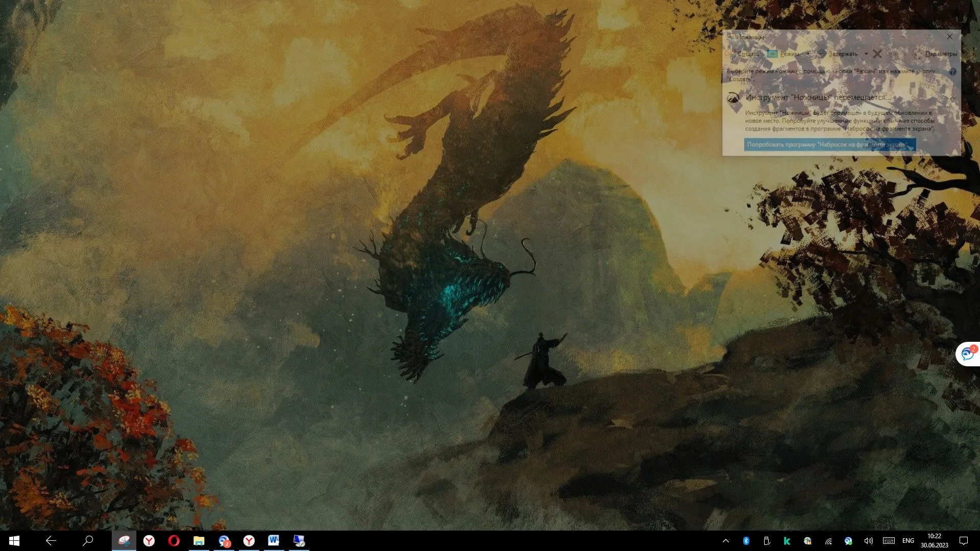
Task: Click the globe with padlock tray icon
Action: point(807,541)
